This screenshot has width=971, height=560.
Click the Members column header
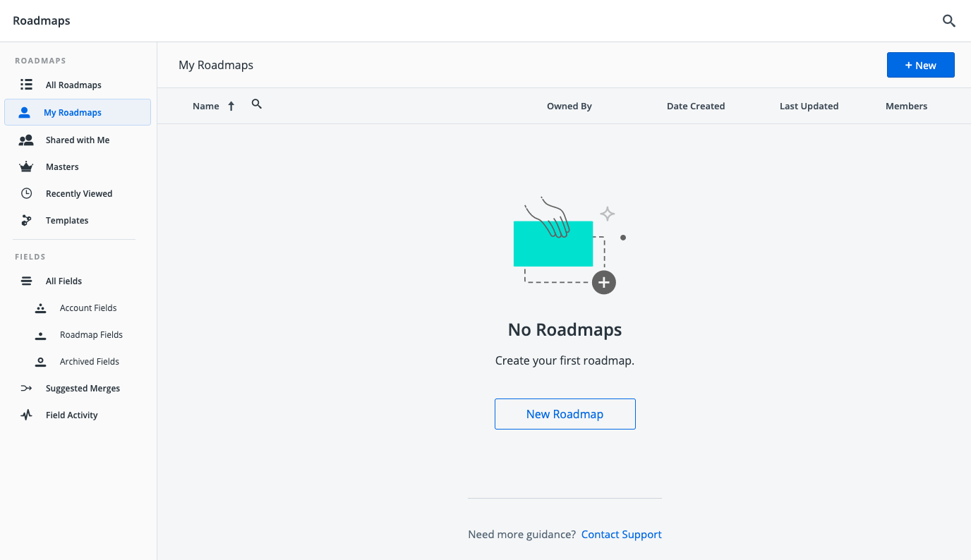tap(906, 106)
